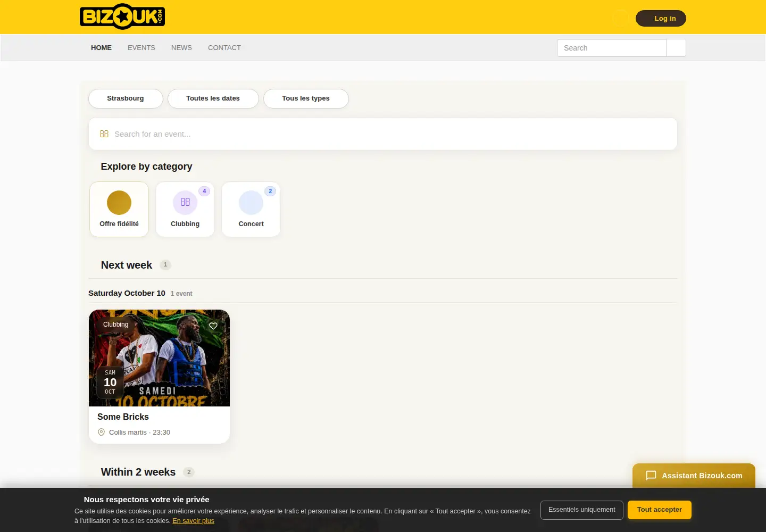This screenshot has height=532, width=766.
Task: Click the top navigation Search field
Action: [612, 48]
